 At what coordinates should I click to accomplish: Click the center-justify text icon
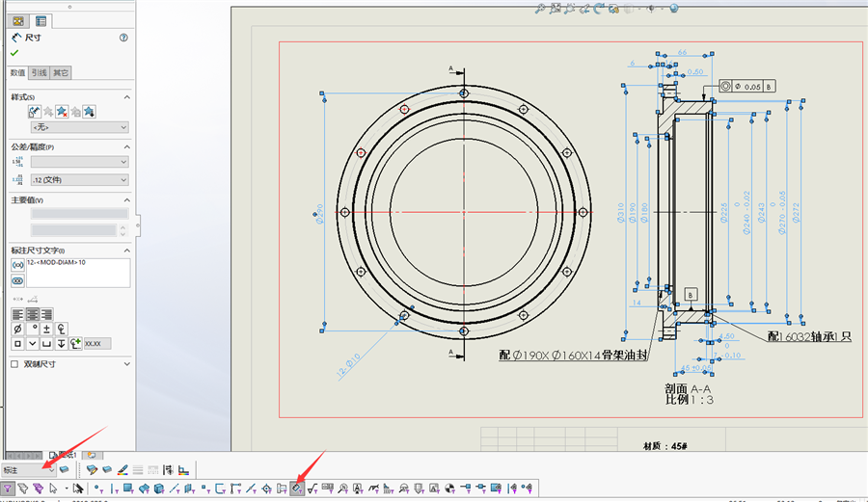33,314
